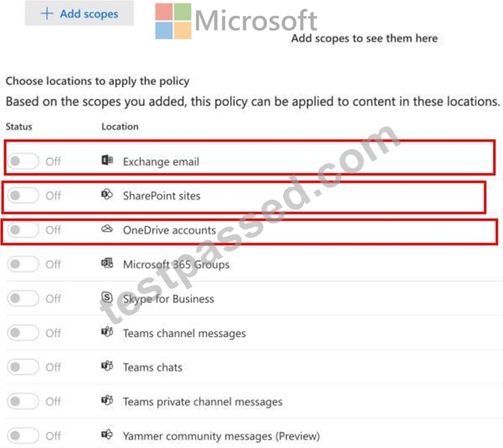The height and width of the screenshot is (448, 503).
Task: Enable the Skype for Business toggle
Action: click(x=23, y=299)
